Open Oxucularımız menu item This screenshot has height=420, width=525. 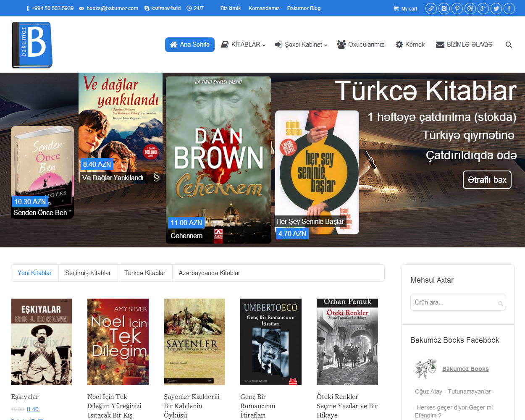pyautogui.click(x=360, y=45)
